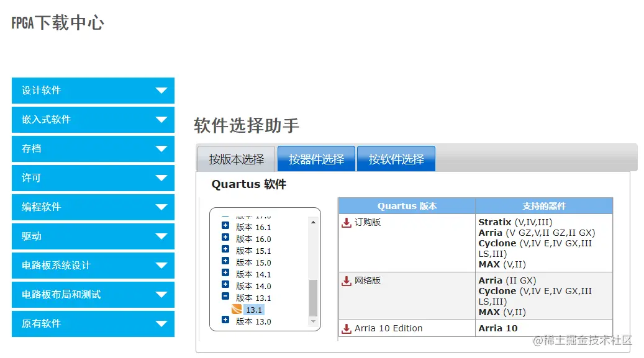Collapse the 版本 13.1 tree node
Image resolution: width=644 pixels, height=358 pixels.
click(x=225, y=296)
